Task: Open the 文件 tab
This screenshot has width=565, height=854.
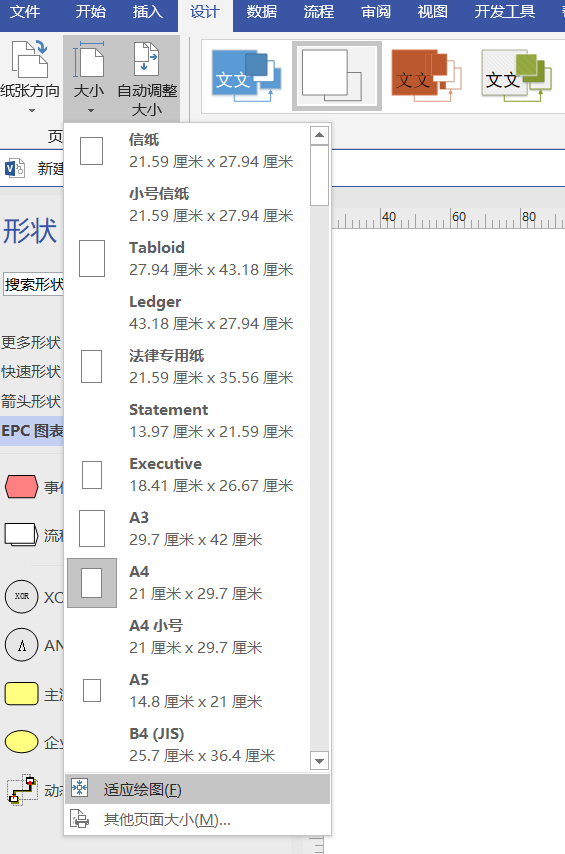Action: click(x=25, y=12)
